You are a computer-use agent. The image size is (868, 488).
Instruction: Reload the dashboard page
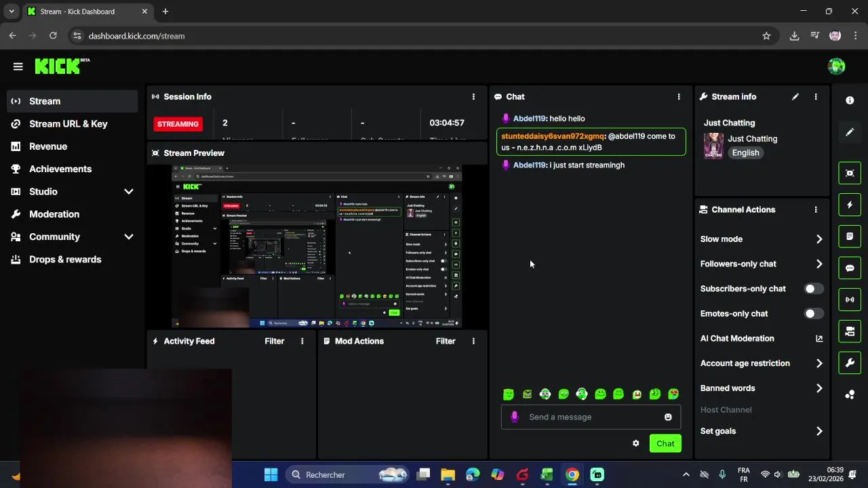[x=53, y=36]
